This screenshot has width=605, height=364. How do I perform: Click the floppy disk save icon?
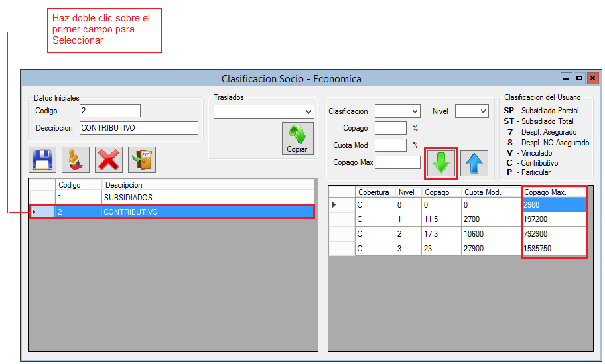click(43, 160)
